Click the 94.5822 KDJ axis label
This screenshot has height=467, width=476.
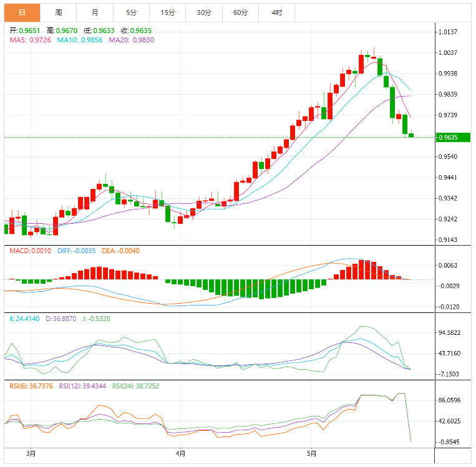pos(450,333)
